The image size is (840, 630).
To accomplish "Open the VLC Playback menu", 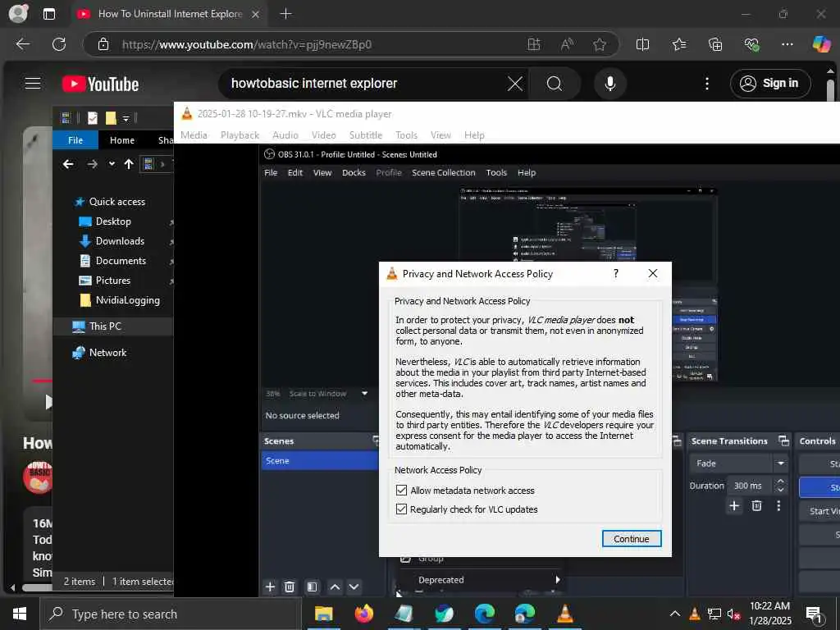I will click(x=240, y=135).
